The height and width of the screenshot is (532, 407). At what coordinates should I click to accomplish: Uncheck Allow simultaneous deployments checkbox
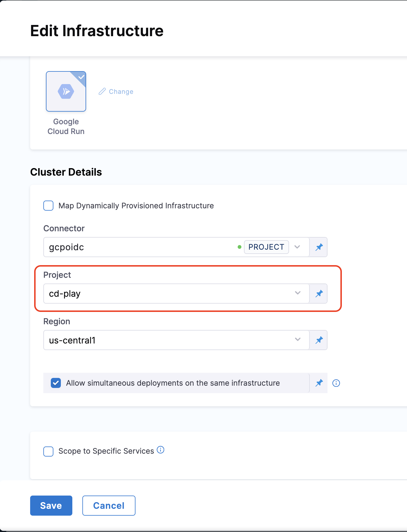[56, 383]
